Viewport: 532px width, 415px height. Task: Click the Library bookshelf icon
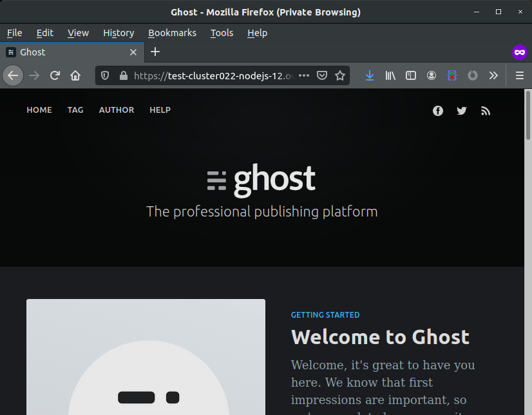click(x=390, y=75)
